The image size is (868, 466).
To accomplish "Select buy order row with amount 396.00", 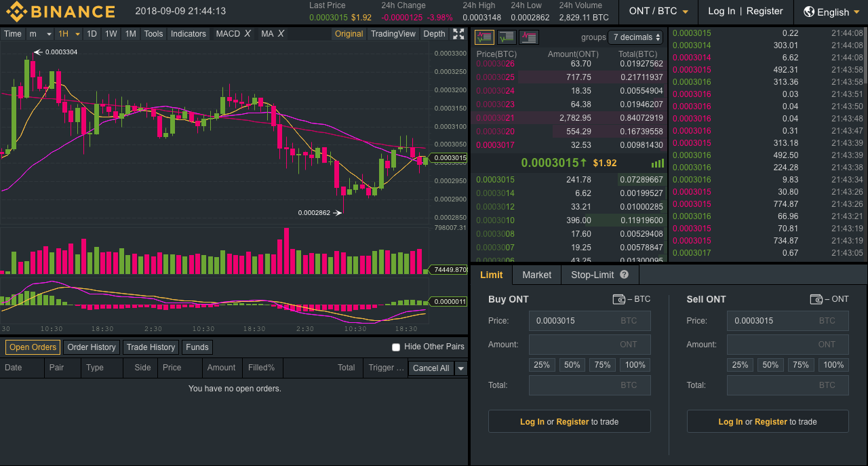I will click(x=570, y=220).
